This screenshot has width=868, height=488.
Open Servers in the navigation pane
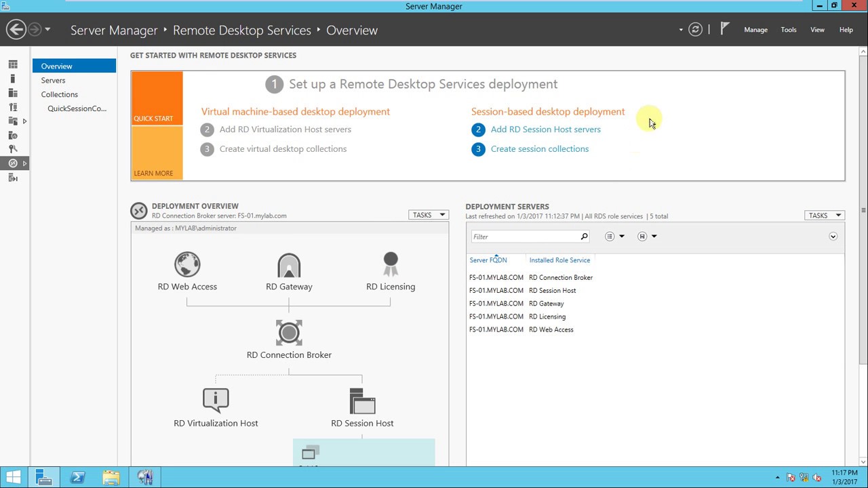coord(53,81)
